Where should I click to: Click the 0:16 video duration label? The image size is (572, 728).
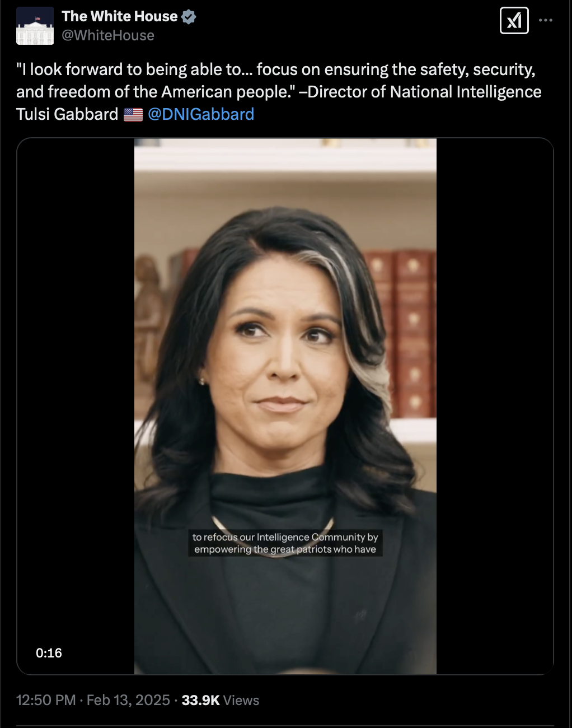[x=49, y=653]
